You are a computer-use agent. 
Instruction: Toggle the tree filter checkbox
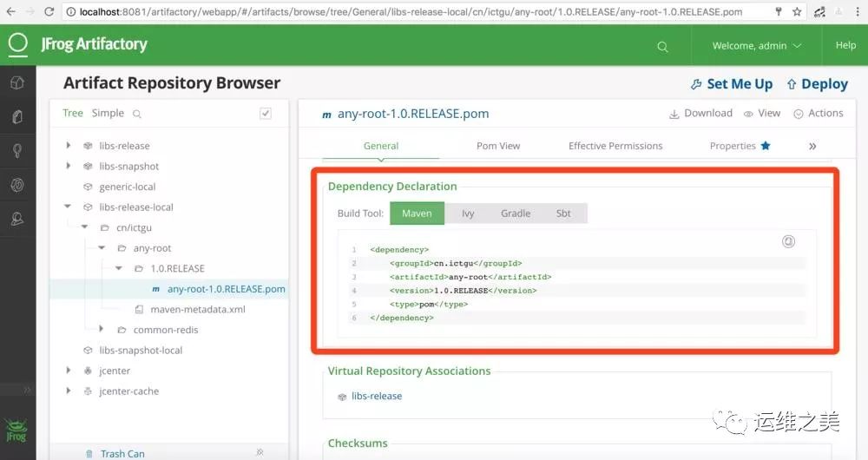[x=266, y=114]
